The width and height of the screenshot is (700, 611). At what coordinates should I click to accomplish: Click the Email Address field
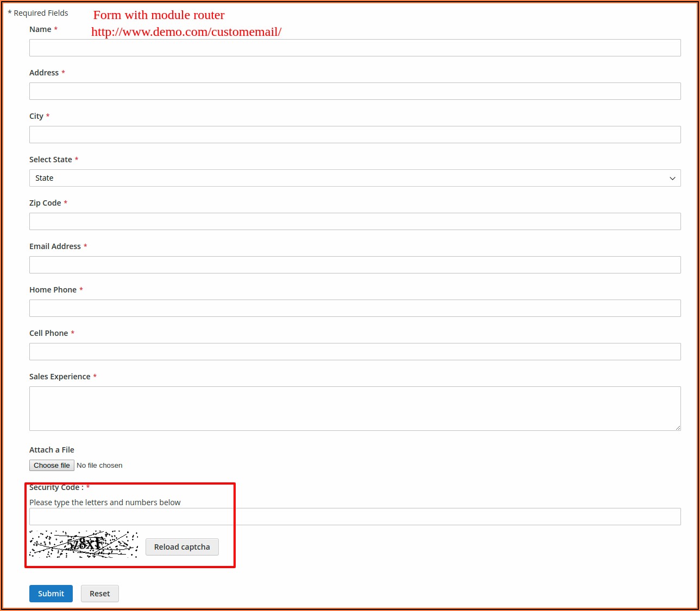pyautogui.click(x=355, y=265)
